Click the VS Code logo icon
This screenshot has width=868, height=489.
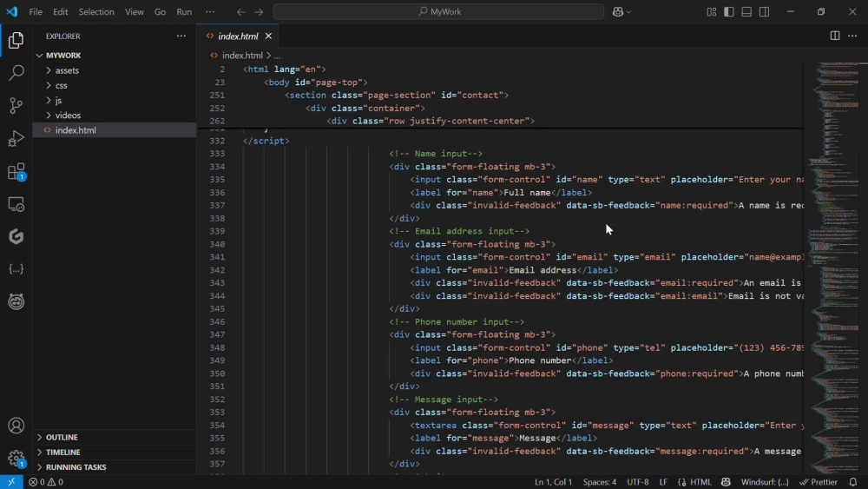pos(11,11)
